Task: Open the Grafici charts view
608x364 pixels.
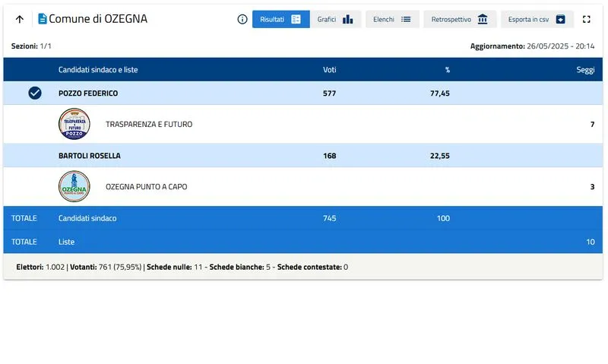Action: (x=335, y=19)
